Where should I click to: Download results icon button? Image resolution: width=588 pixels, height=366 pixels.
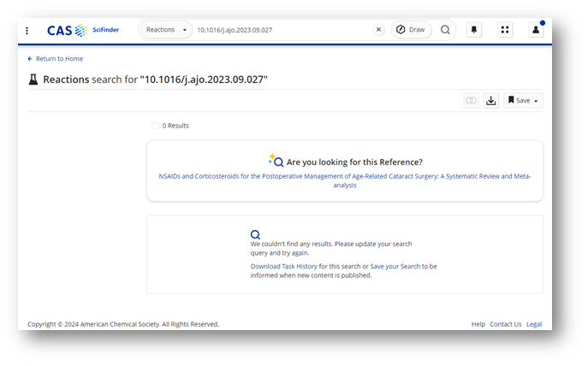coord(491,100)
